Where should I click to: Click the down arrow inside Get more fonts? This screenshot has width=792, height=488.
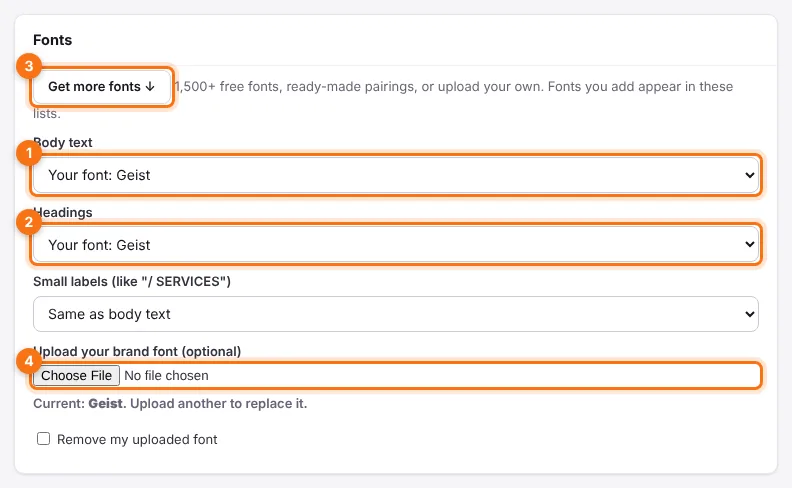(x=150, y=86)
